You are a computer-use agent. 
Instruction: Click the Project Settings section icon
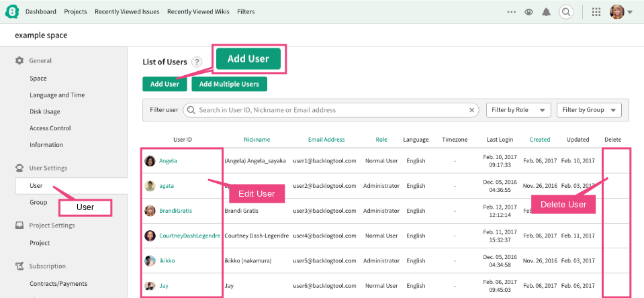[x=19, y=226]
